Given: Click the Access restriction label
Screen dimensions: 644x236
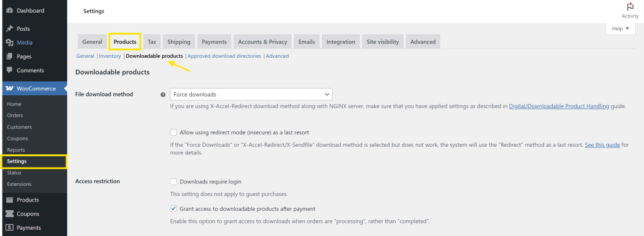Looking at the screenshot, I should tap(97, 181).
